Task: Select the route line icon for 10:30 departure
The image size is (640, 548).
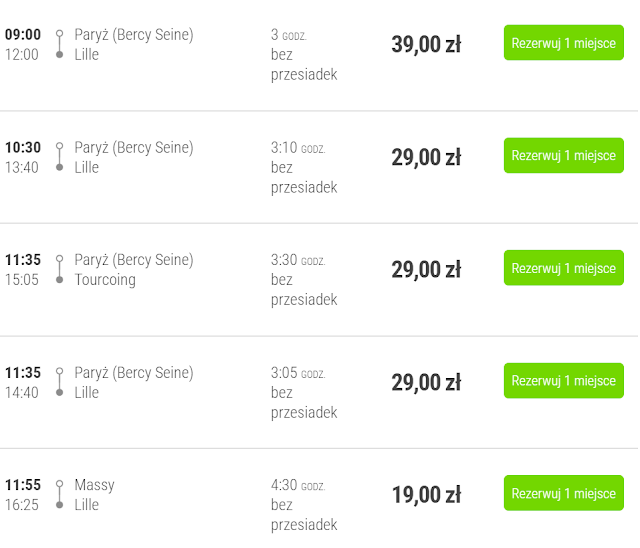Action: 60,157
